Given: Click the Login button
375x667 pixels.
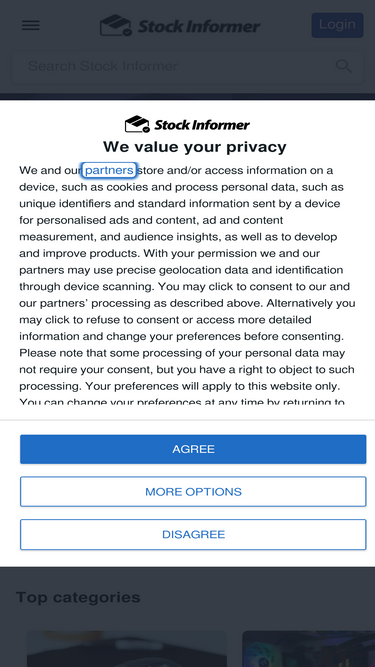Looking at the screenshot, I should 337,25.
